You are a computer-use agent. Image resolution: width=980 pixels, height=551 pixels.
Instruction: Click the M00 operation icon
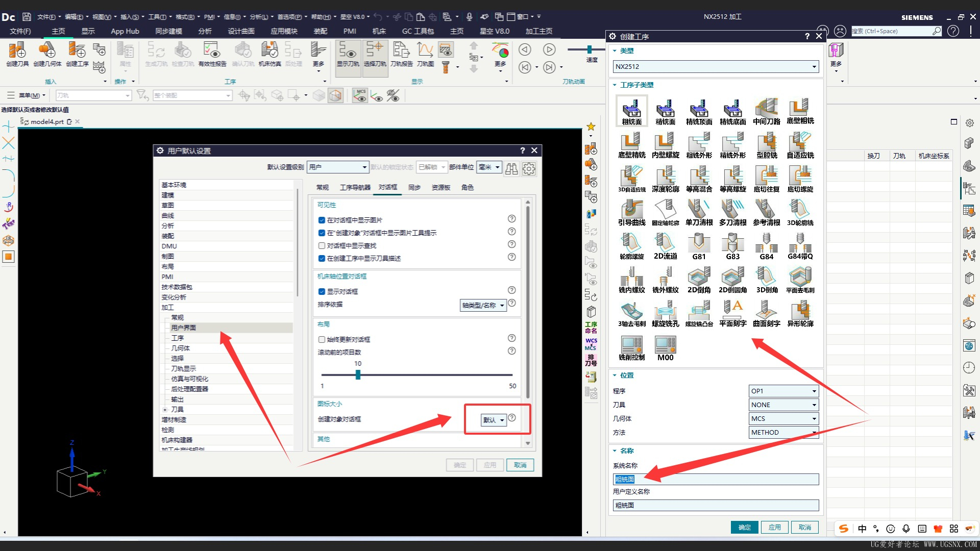[x=665, y=346]
